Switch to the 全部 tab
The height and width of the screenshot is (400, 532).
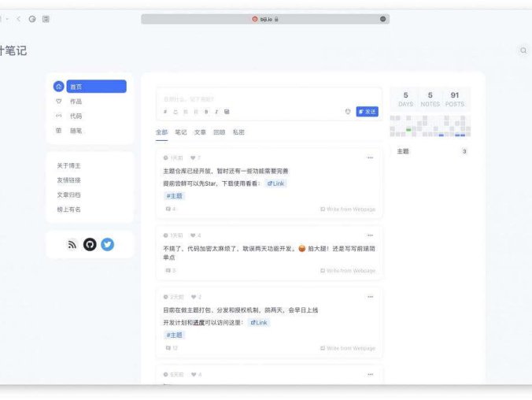click(x=161, y=132)
